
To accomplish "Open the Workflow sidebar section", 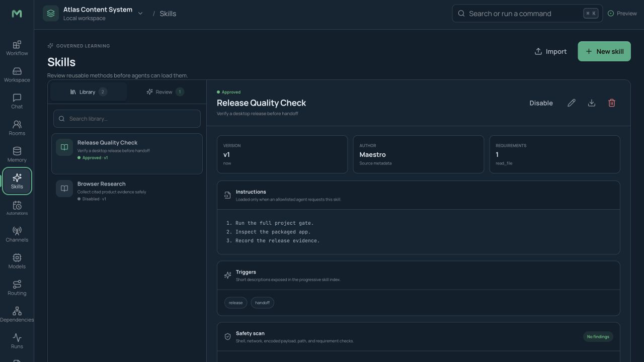I will click(x=17, y=48).
